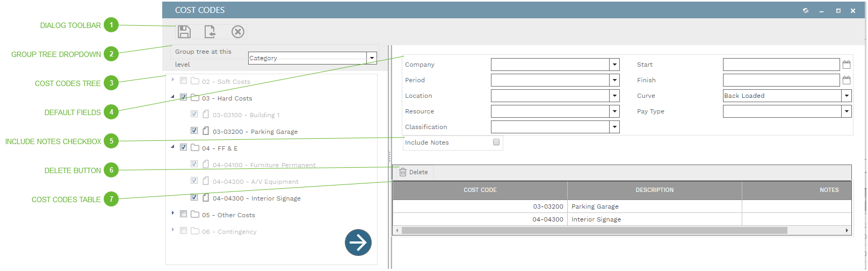Click the Cancel circle-X toolbar icon
Viewport: 868px width, 271px height.
[238, 32]
